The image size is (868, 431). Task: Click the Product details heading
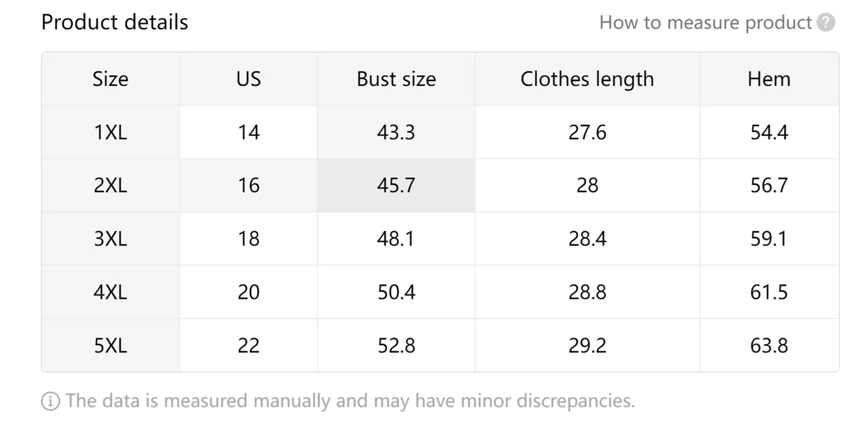(x=114, y=22)
